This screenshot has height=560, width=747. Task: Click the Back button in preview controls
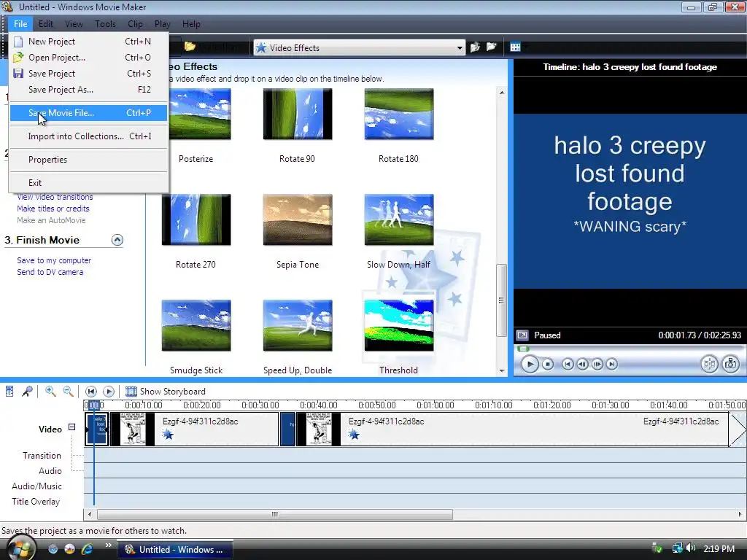pos(568,365)
